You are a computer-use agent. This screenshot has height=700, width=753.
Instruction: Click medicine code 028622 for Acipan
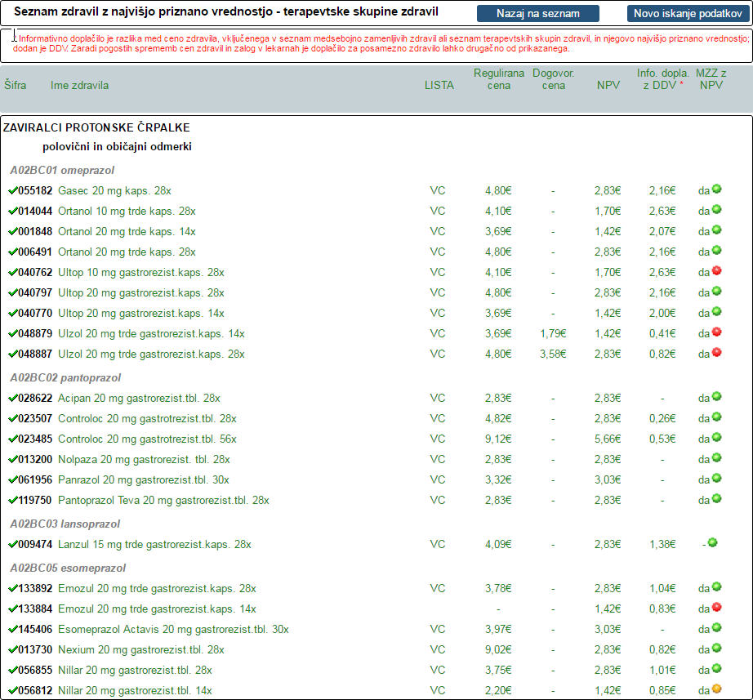[35, 398]
